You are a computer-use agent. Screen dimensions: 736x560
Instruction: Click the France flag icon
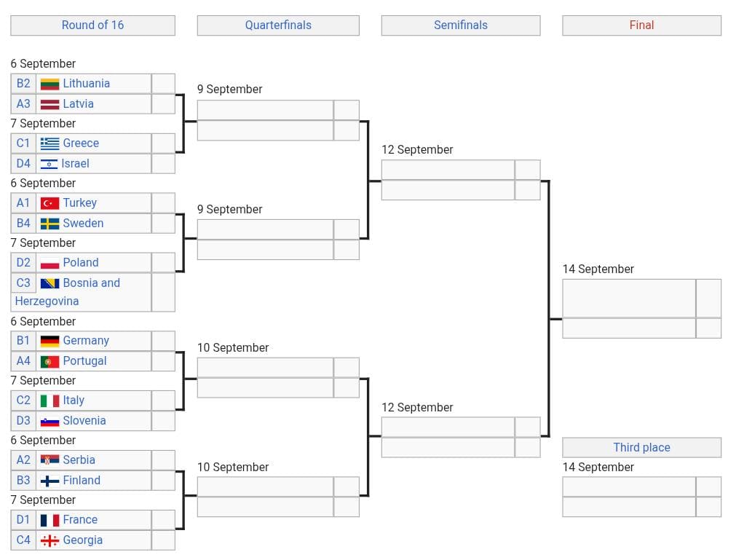(x=50, y=520)
